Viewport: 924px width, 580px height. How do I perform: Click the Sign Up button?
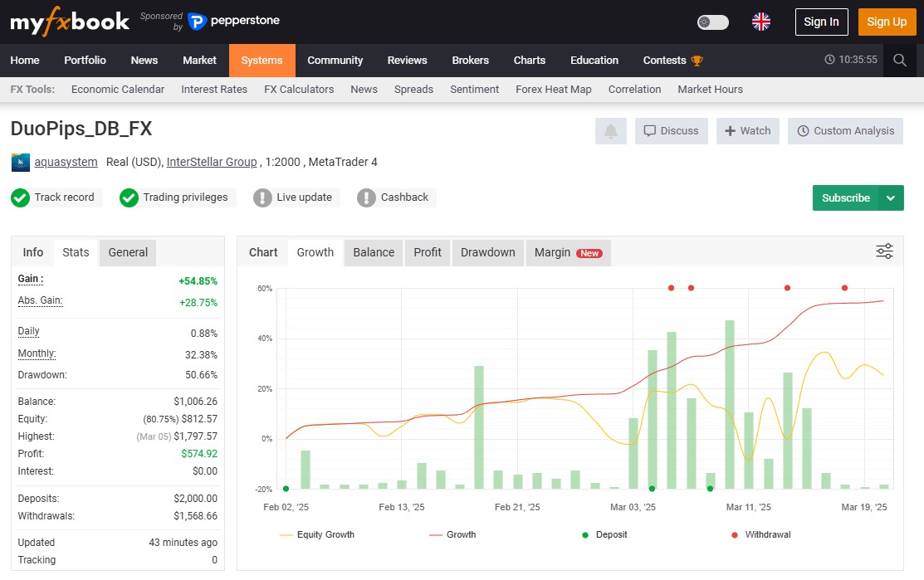pos(887,22)
